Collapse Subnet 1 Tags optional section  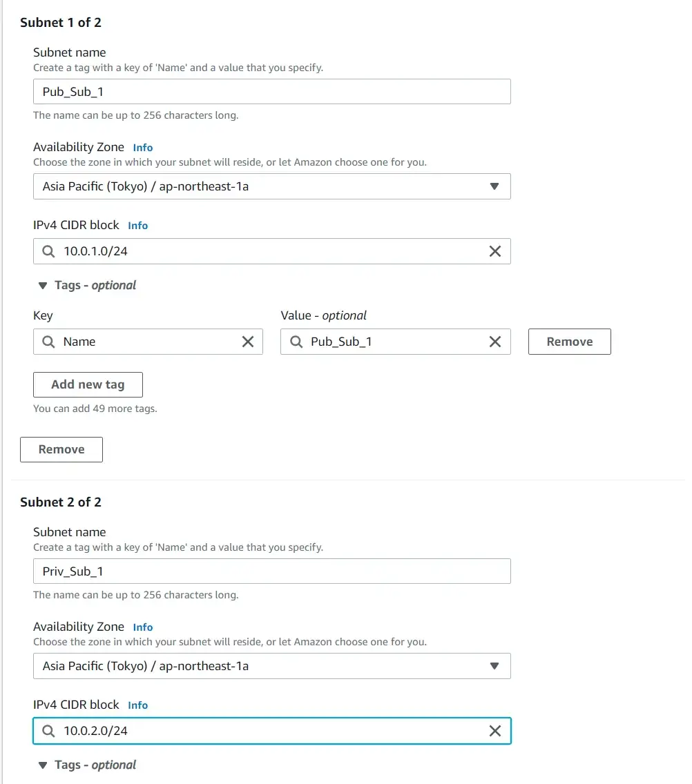click(x=88, y=285)
